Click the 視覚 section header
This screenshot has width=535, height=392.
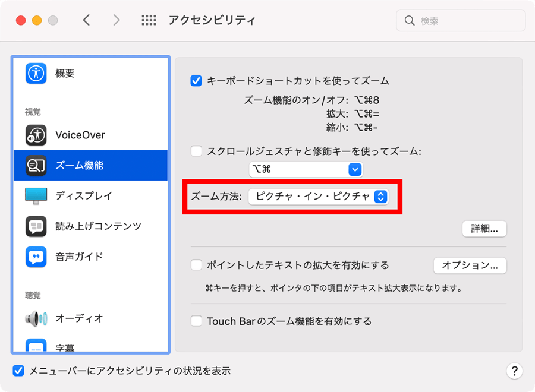[x=33, y=112]
